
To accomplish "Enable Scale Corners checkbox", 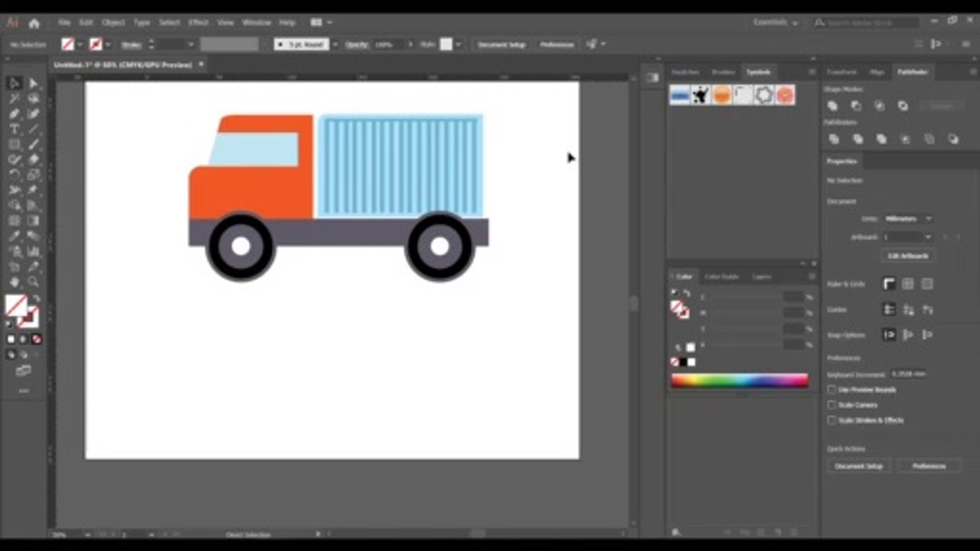I will (831, 405).
